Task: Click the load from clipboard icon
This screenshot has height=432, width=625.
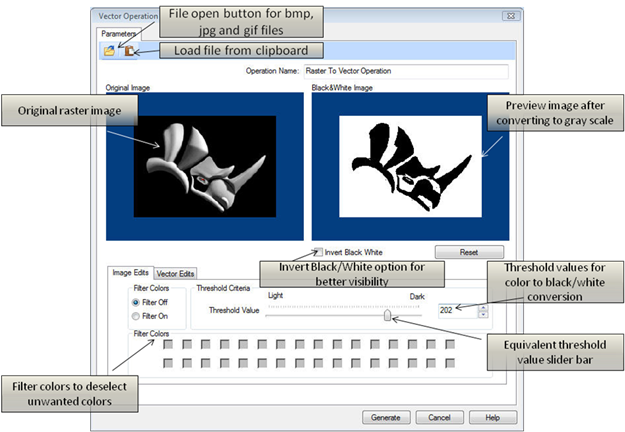Action: click(x=129, y=51)
